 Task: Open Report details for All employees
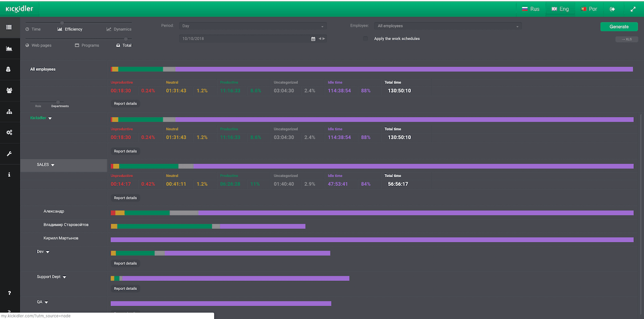(x=125, y=103)
